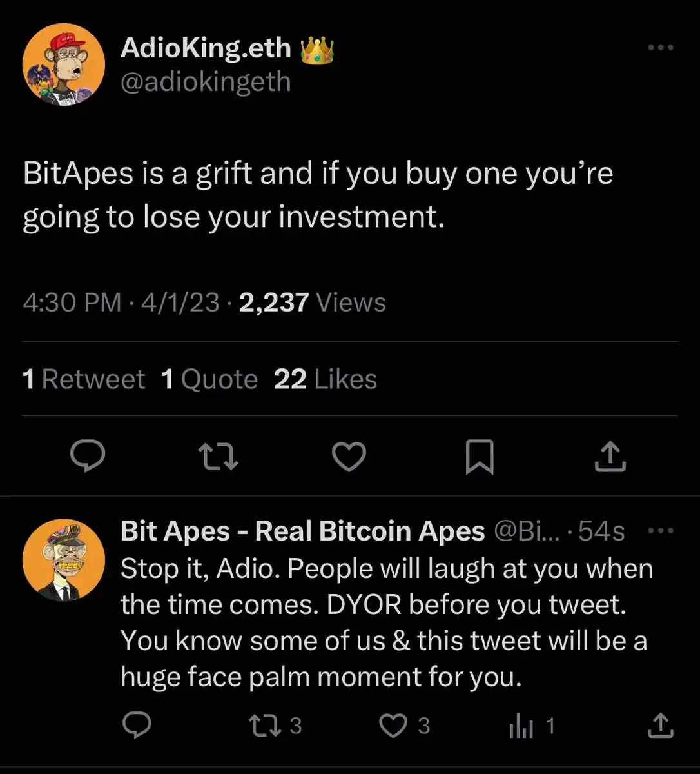Like AdioKing's main tweet
This screenshot has height=774, width=700.
(x=349, y=456)
